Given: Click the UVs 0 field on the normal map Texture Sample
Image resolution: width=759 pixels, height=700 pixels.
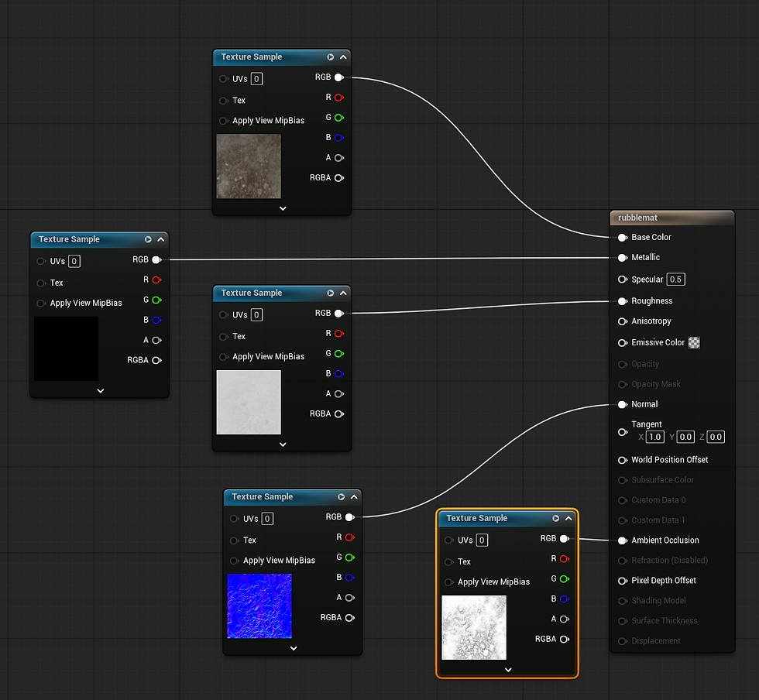Looking at the screenshot, I should pos(267,519).
